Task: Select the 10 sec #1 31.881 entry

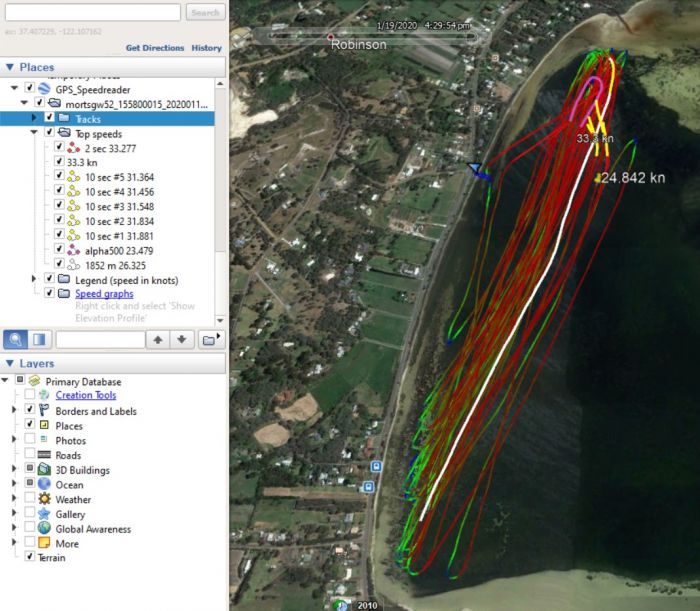Action: point(119,236)
